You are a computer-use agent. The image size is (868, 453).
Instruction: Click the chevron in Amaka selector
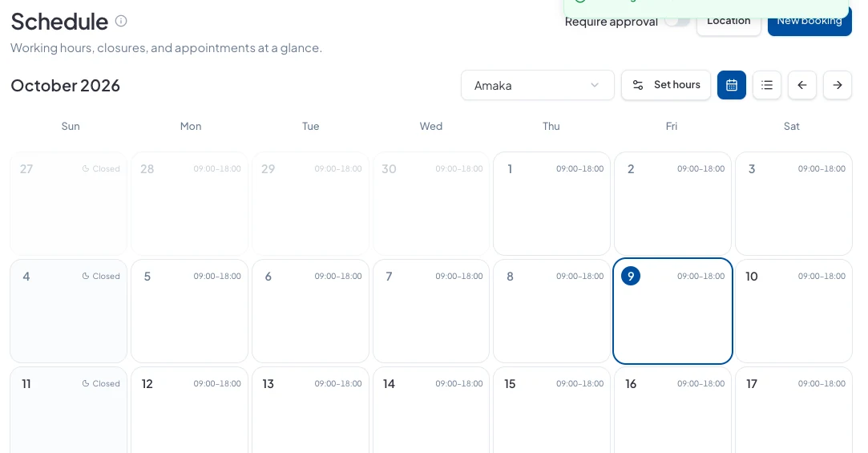click(595, 85)
